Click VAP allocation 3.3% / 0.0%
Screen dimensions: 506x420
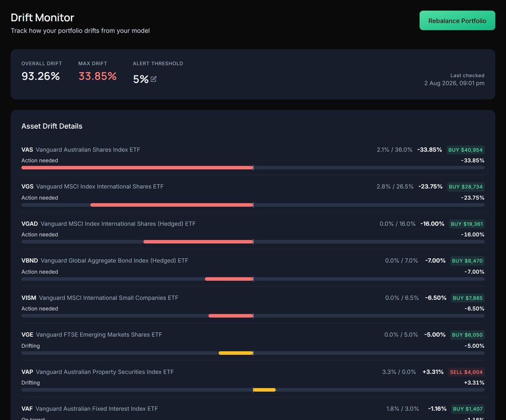399,372
